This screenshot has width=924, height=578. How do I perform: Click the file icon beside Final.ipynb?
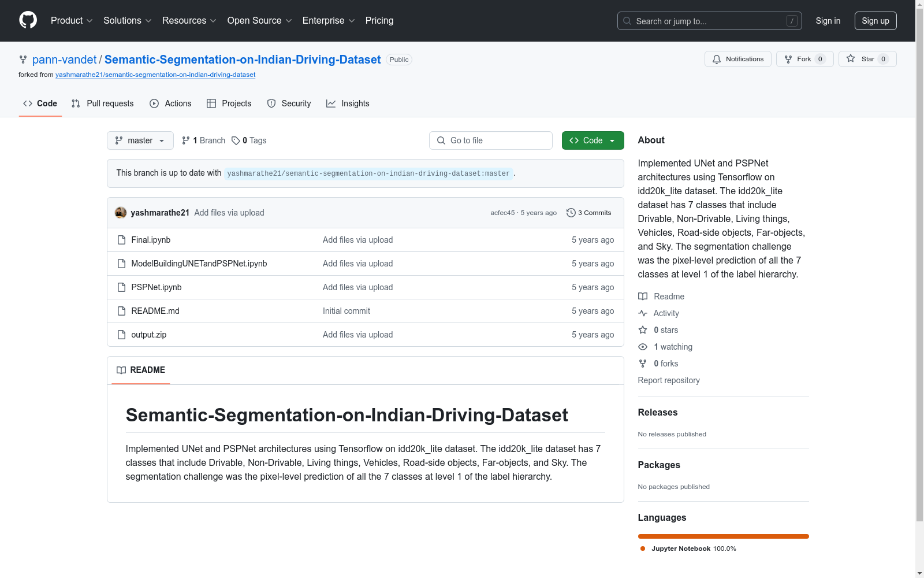coord(121,240)
